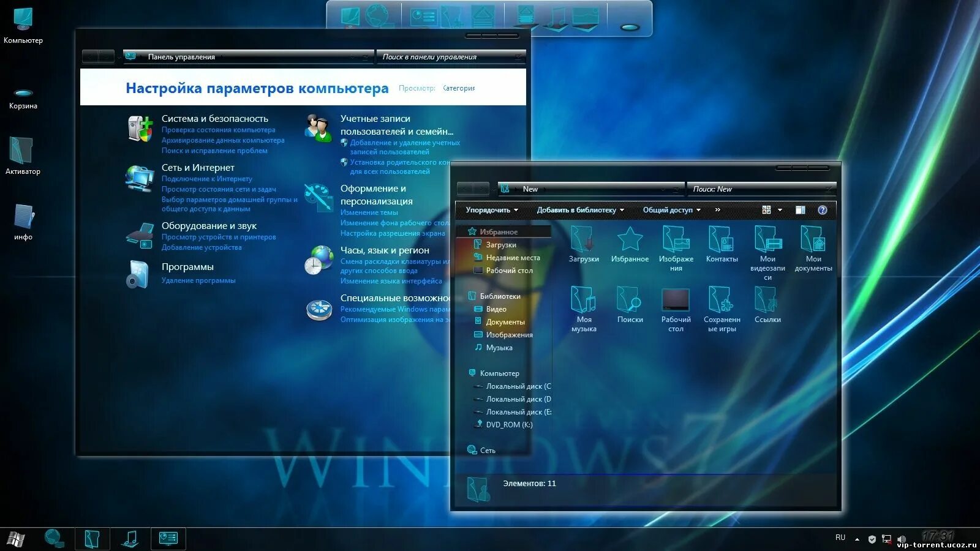Change the Категория view mode in Control Panel
The height and width of the screenshot is (551, 980).
[x=459, y=88]
